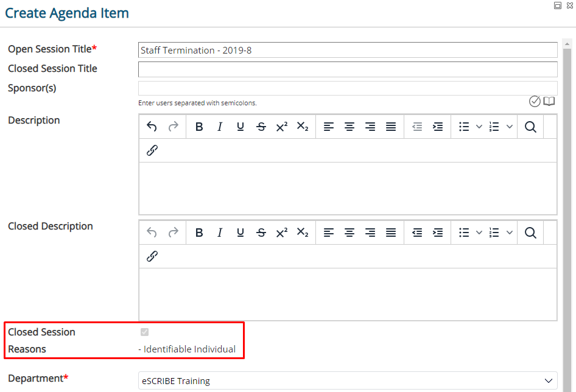
Task: Apply italic in Closed Description toolbar
Action: 220,233
